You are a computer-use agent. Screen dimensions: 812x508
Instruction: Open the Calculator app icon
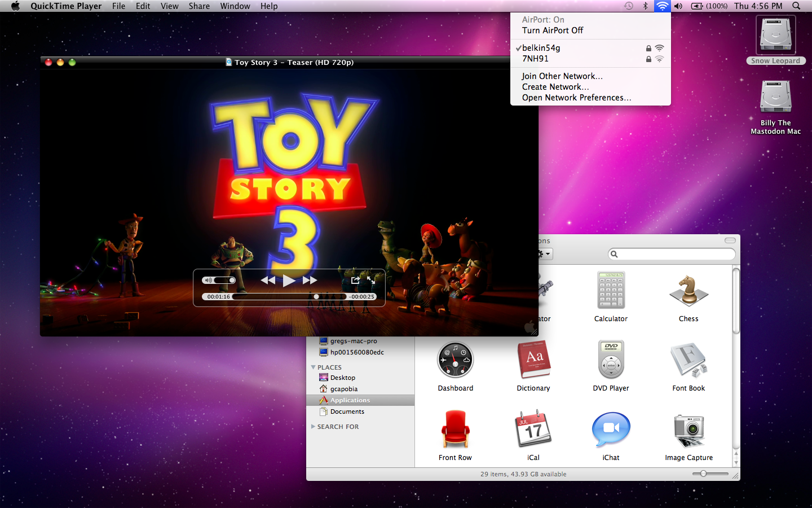click(x=611, y=290)
